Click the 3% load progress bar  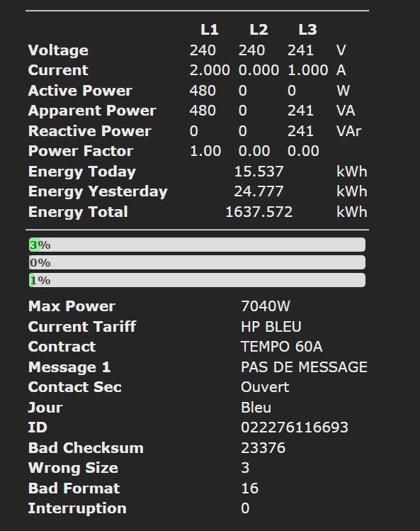(197, 245)
